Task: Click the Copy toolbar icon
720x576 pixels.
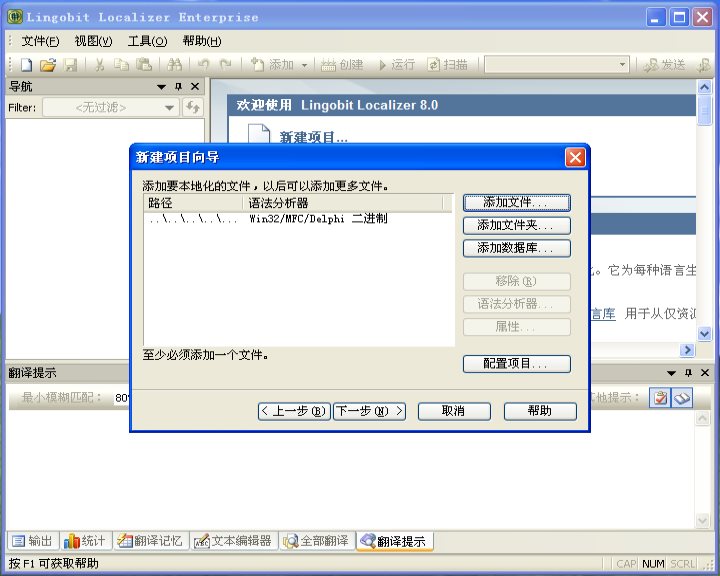Action: tap(121, 65)
